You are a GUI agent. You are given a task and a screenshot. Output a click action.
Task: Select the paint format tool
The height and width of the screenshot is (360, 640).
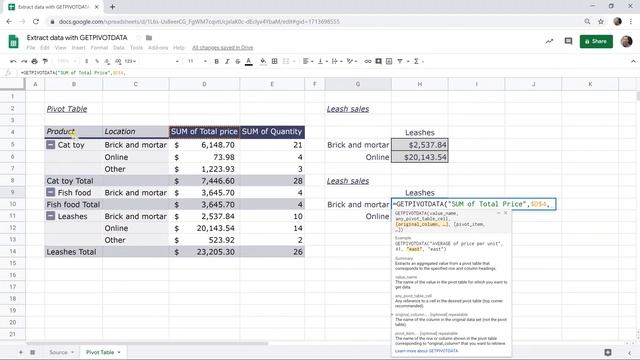[x=45, y=61]
